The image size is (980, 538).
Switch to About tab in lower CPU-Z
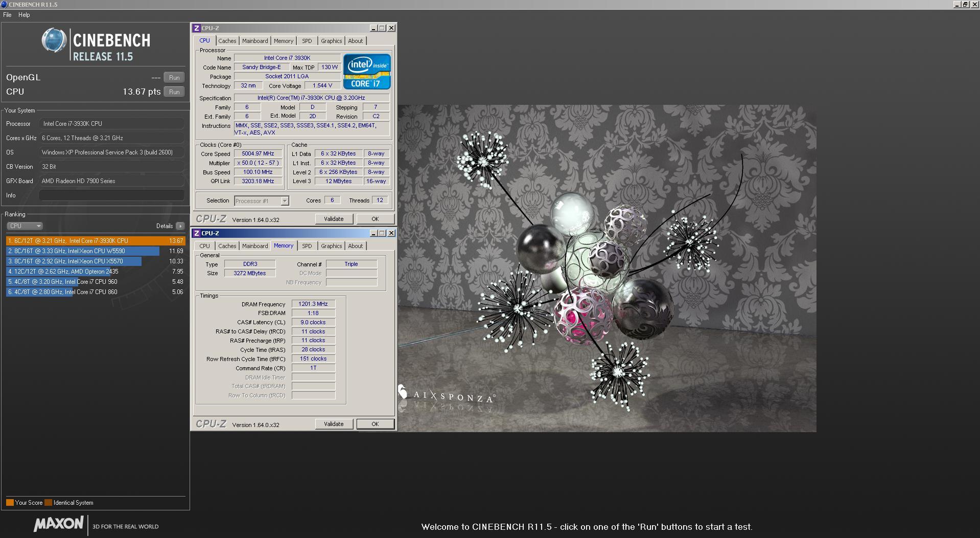(x=356, y=246)
